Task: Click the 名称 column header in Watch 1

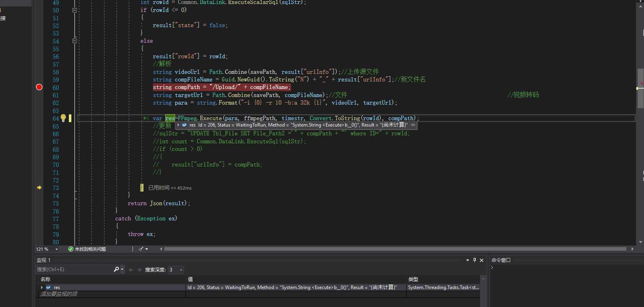Action: 45,279
